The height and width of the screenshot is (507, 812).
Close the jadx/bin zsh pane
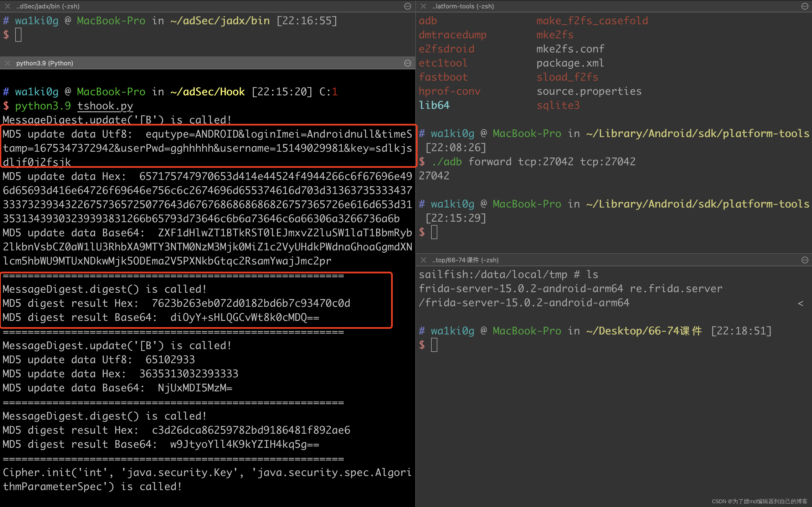pyautogui.click(x=7, y=6)
